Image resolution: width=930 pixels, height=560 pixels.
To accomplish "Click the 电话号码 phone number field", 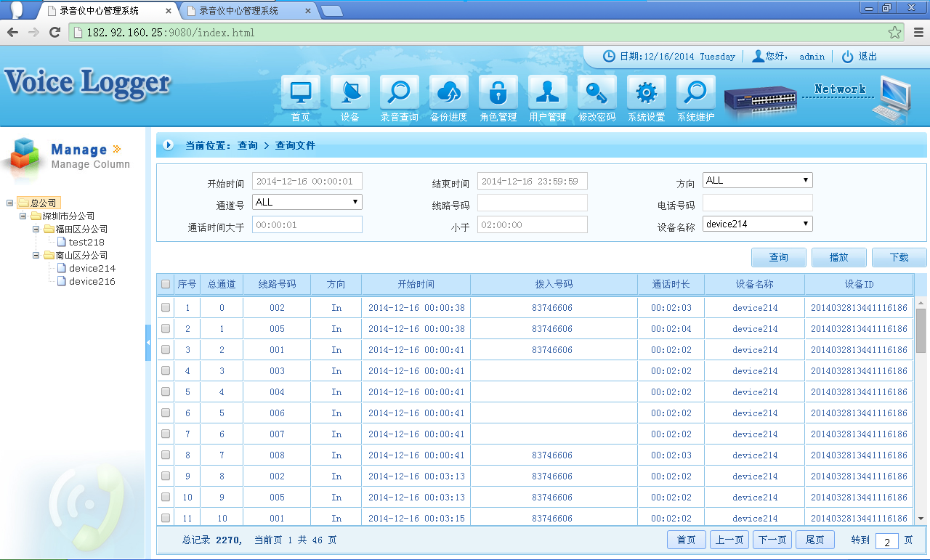I will [757, 203].
